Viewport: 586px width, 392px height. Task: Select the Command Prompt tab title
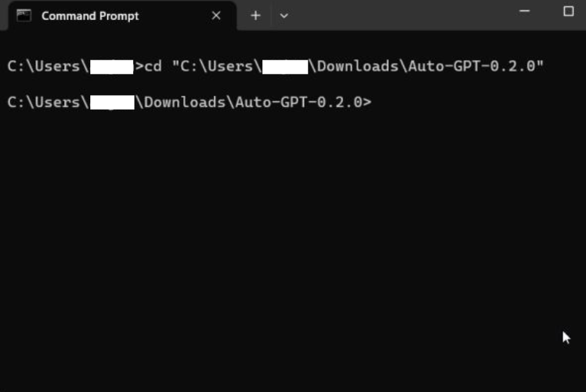[x=90, y=16]
